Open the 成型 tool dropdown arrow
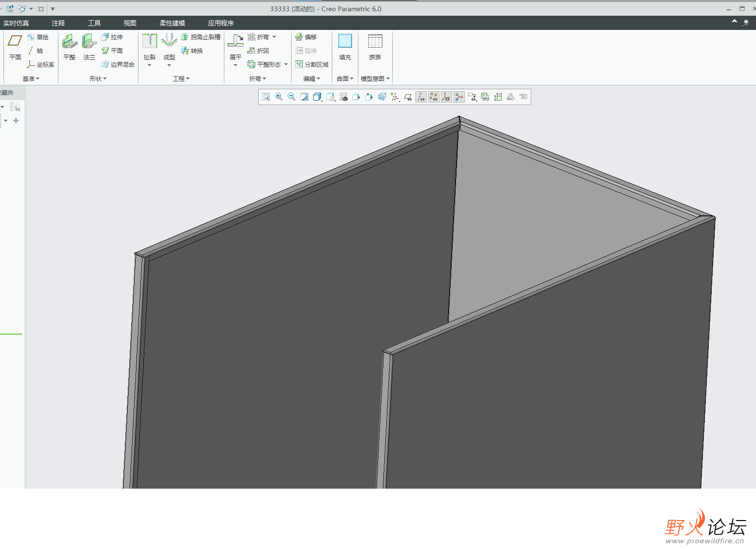This screenshot has width=756, height=549. (169, 65)
